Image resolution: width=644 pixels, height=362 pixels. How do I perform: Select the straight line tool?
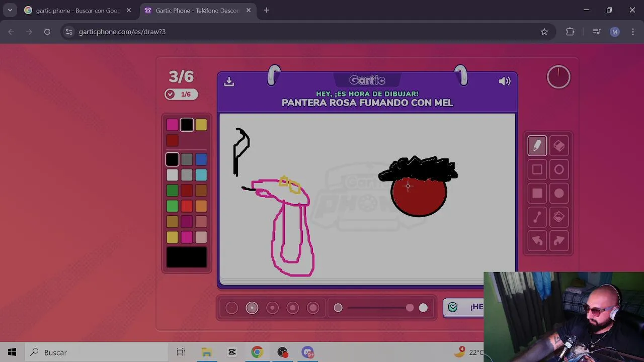[x=537, y=217]
